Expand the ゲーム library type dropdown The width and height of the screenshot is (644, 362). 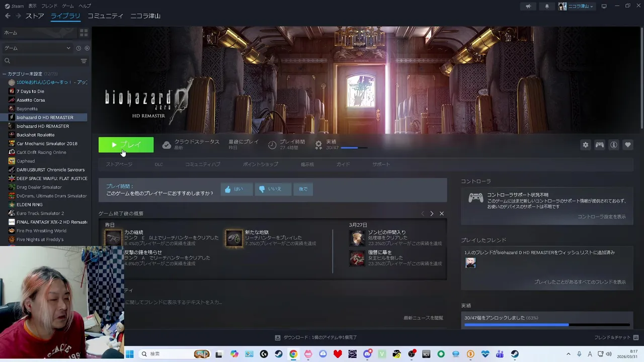coord(37,48)
